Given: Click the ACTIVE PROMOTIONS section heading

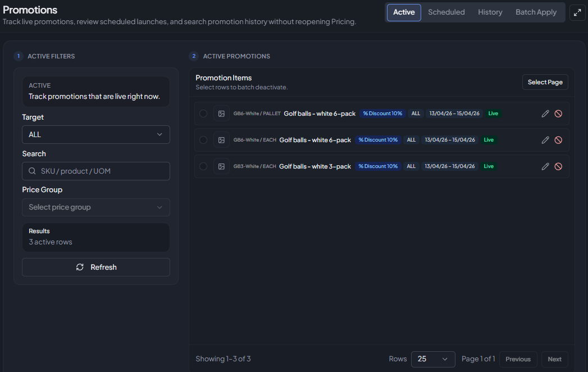Looking at the screenshot, I should (236, 56).
